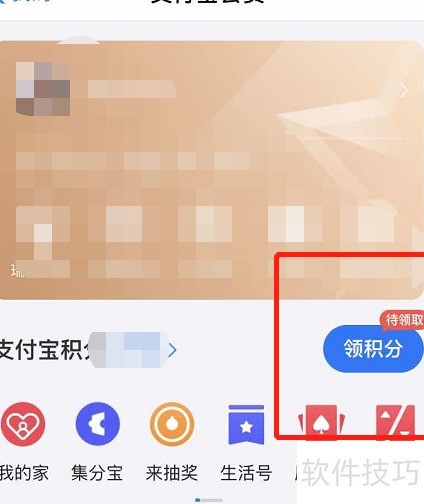The height and width of the screenshot is (504, 424).
Task: Select the 来抽奖 text label
Action: click(x=172, y=473)
